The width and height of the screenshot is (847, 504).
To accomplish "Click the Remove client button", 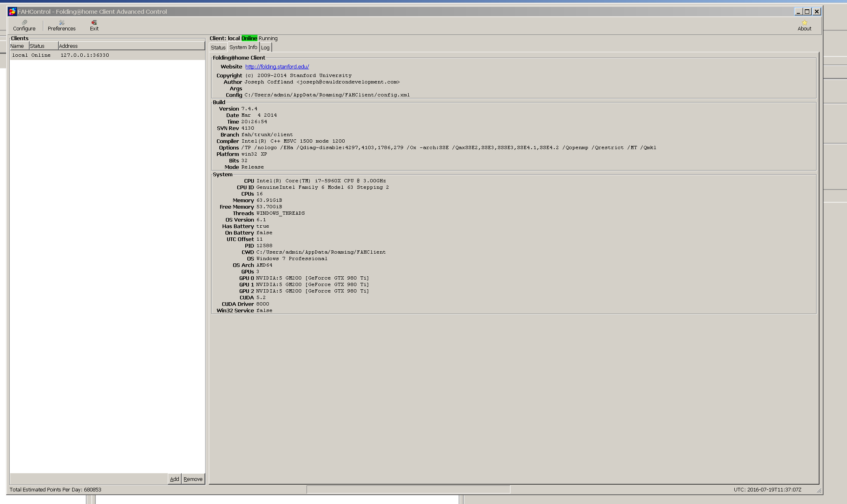I will pos(193,479).
